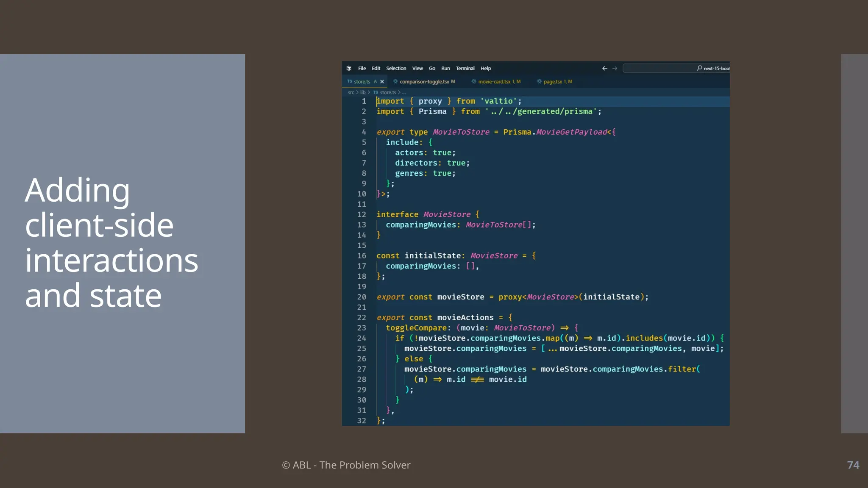Click the search magnifier icon
The width and height of the screenshot is (868, 488).
[699, 68]
